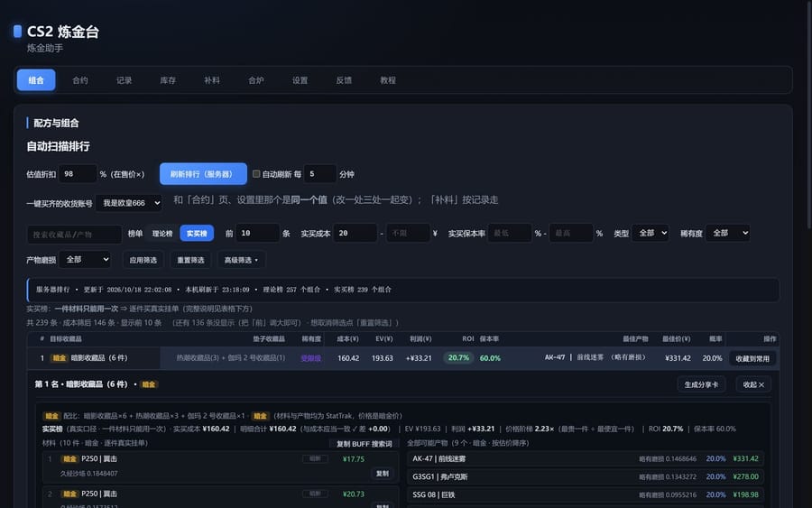Click the 暗金 badge beside 第 1 名 title
The height and width of the screenshot is (508, 812).
(149, 384)
